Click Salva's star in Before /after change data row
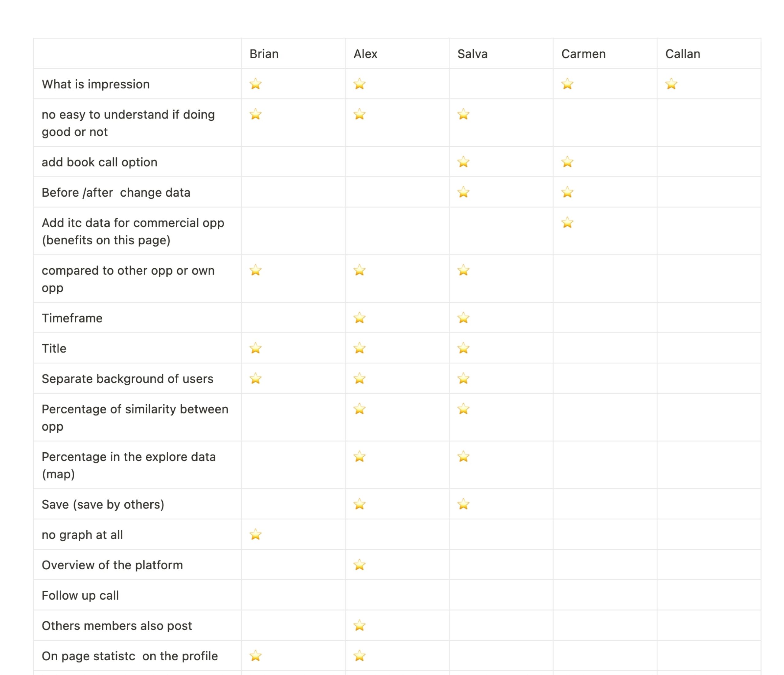This screenshot has width=784, height=675. 463,192
